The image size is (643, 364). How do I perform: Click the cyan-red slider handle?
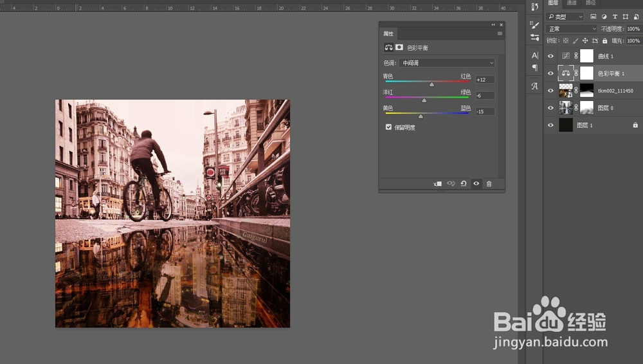click(x=431, y=84)
